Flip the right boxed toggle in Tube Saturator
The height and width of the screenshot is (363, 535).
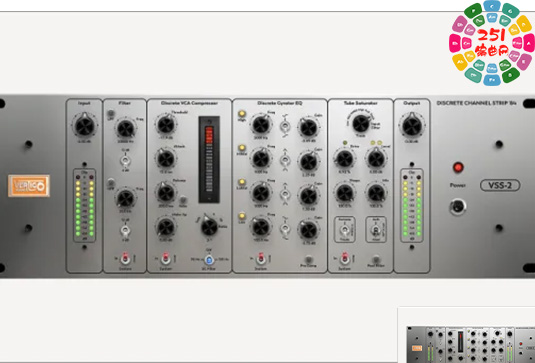[x=376, y=230]
